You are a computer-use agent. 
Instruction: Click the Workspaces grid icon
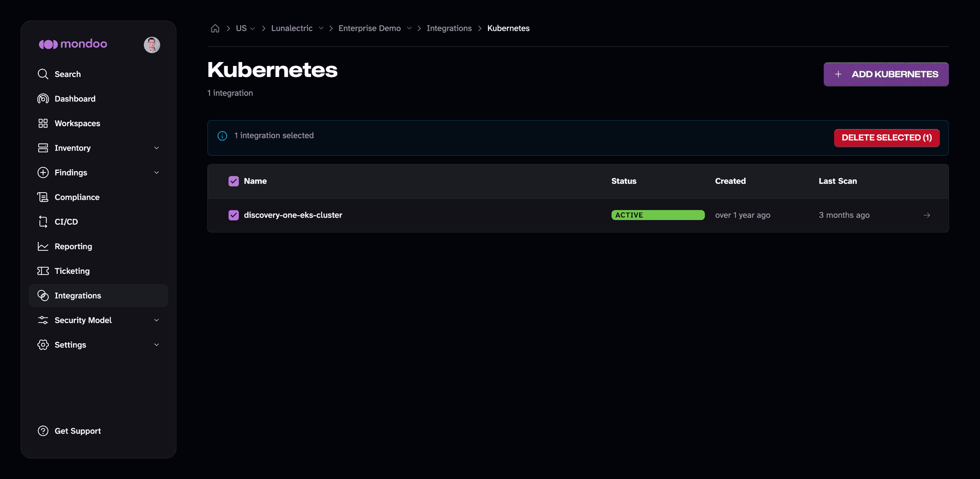(43, 123)
